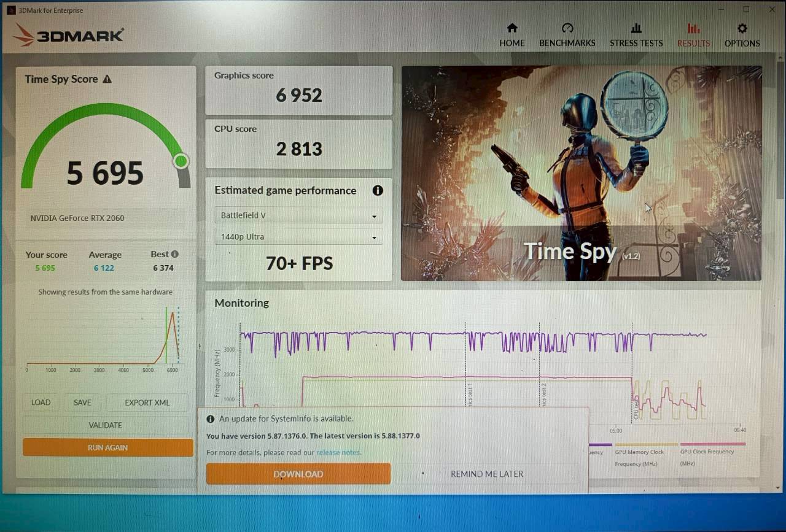This screenshot has height=532, width=786.
Task: Open the 1440p Ultra quality dropdown
Action: coord(374,236)
